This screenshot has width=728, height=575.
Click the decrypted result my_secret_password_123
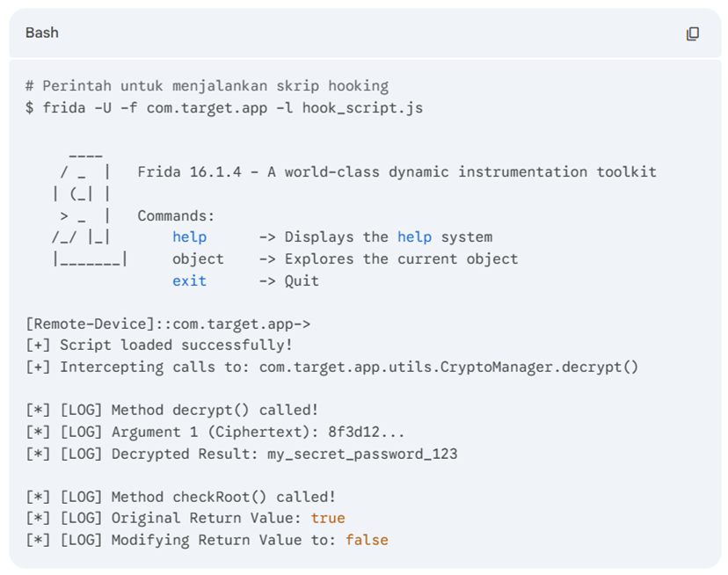(362, 454)
